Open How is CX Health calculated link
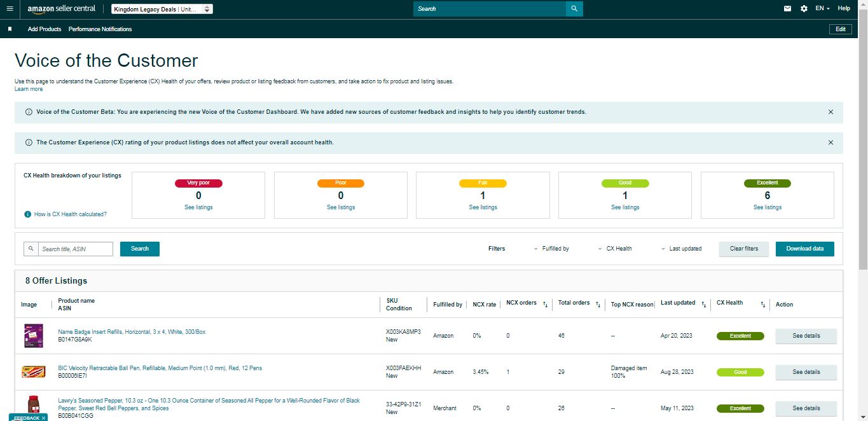 (x=71, y=214)
